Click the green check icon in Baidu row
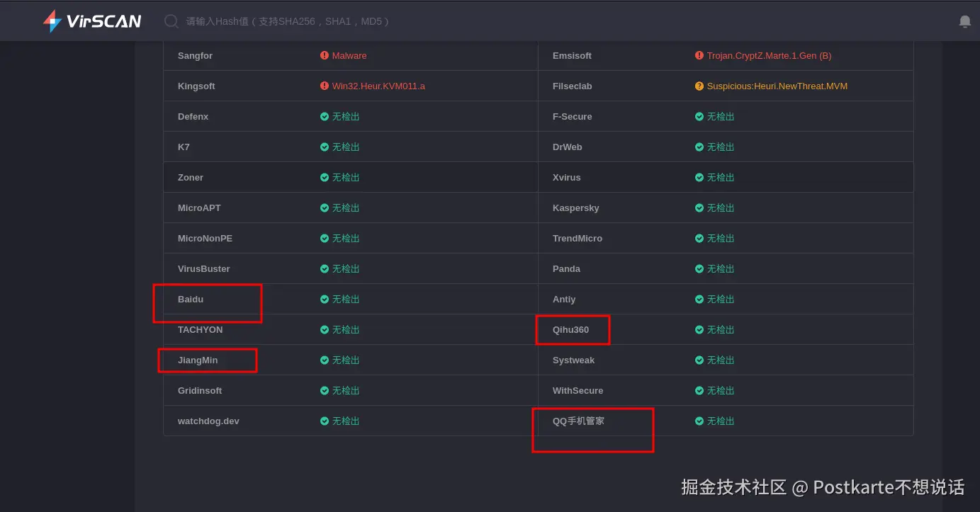 pyautogui.click(x=324, y=299)
